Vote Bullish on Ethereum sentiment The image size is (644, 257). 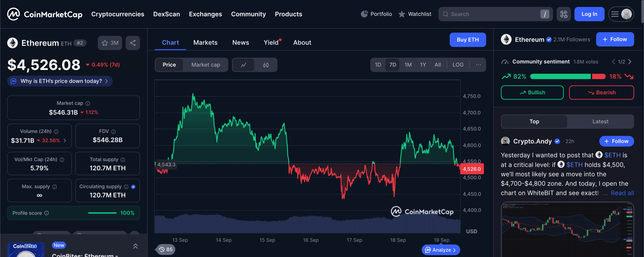click(x=532, y=93)
